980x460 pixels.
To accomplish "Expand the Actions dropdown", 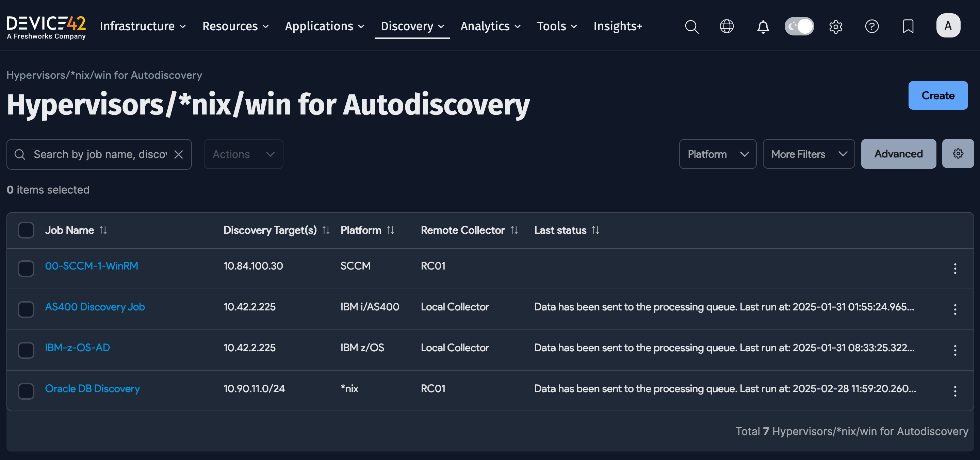I will (x=243, y=154).
